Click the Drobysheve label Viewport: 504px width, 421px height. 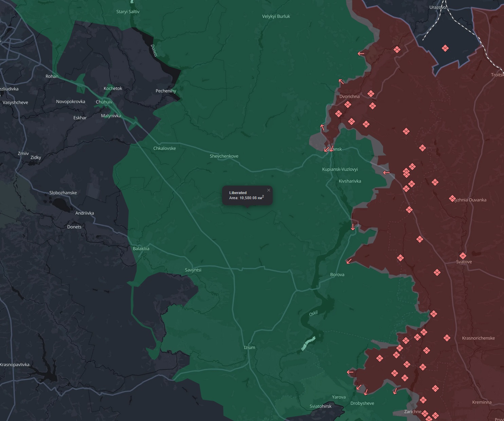tap(362, 403)
